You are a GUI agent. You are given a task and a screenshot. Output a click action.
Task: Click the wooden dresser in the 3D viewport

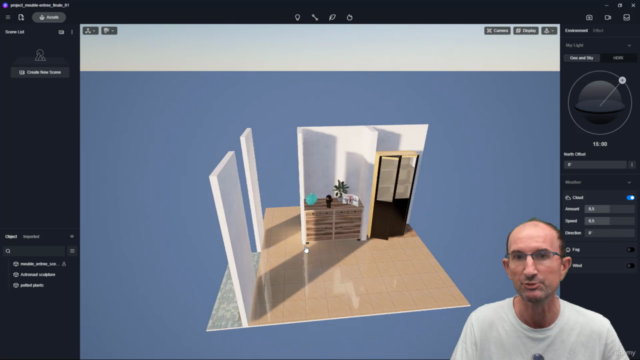pos(334,222)
